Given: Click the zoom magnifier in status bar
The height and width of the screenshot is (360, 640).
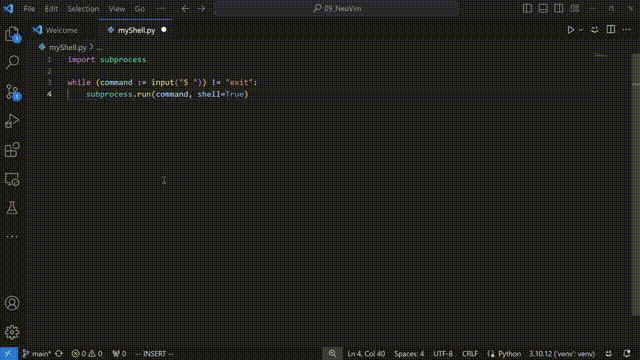Looking at the screenshot, I should click(x=332, y=353).
